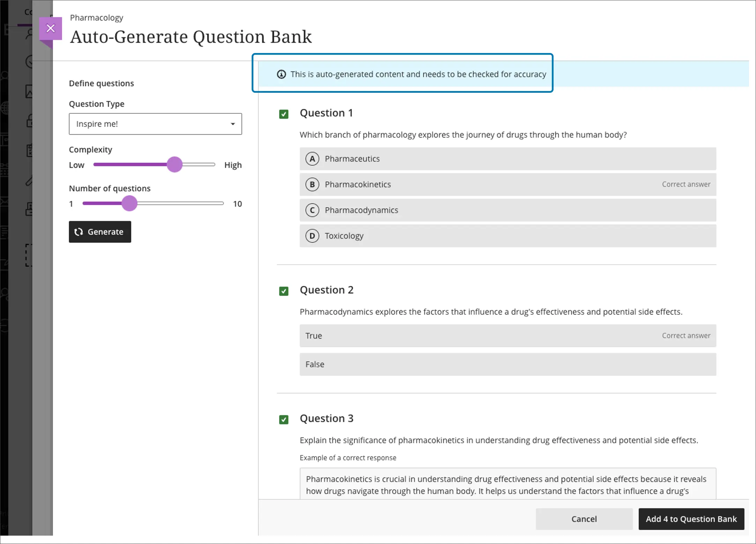
Task: Click the example correct response text box
Action: [507, 484]
